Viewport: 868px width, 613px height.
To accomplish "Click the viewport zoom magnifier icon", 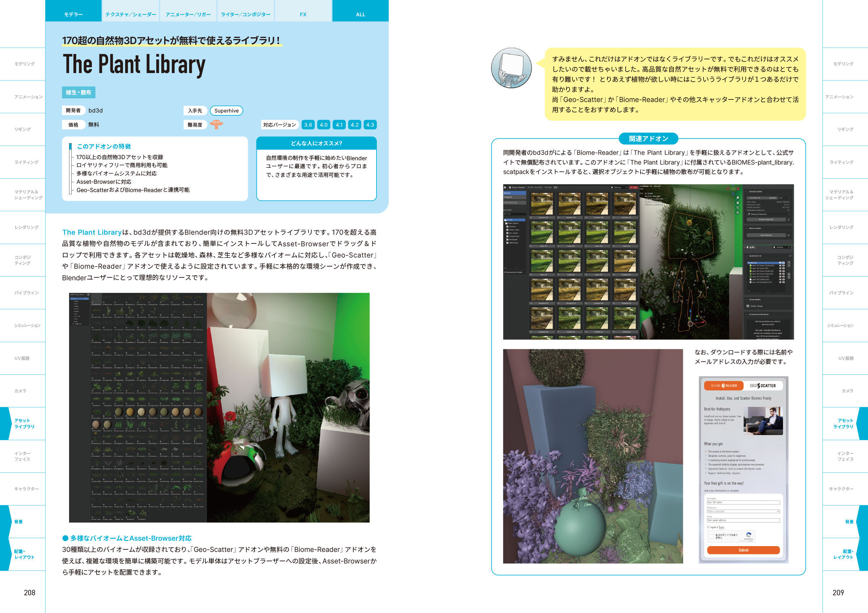I will click(x=737, y=198).
